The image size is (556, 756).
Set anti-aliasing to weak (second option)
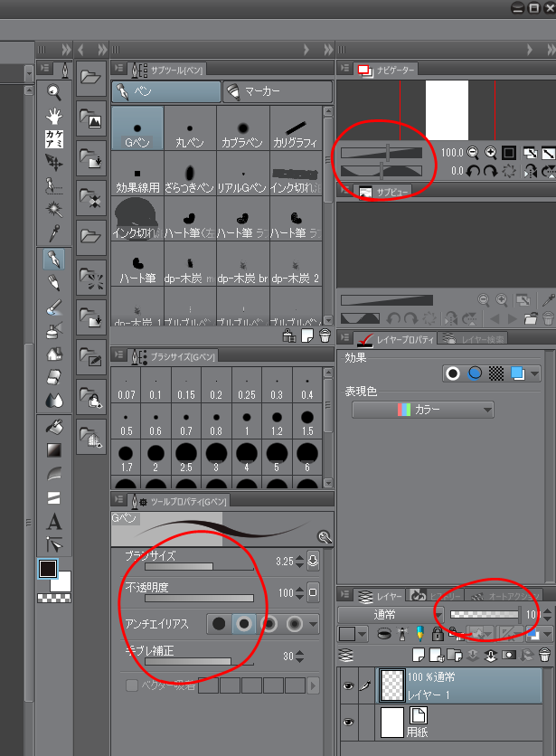pyautogui.click(x=244, y=623)
